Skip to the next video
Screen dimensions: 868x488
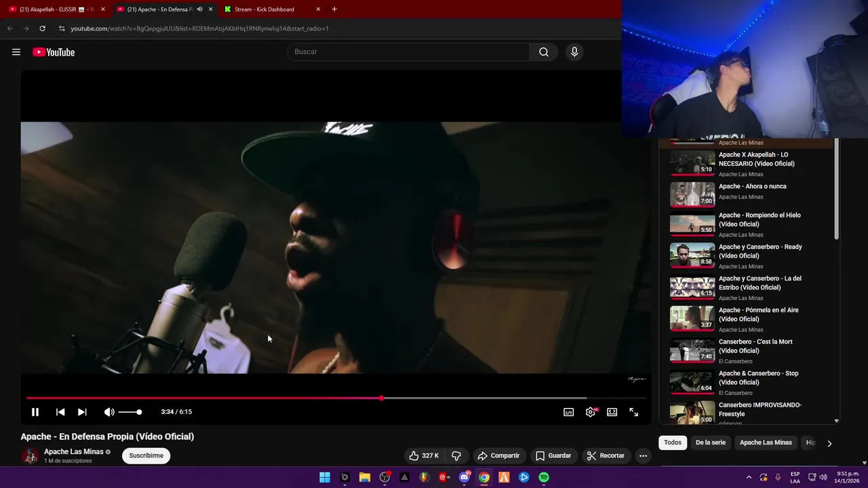tap(82, 412)
